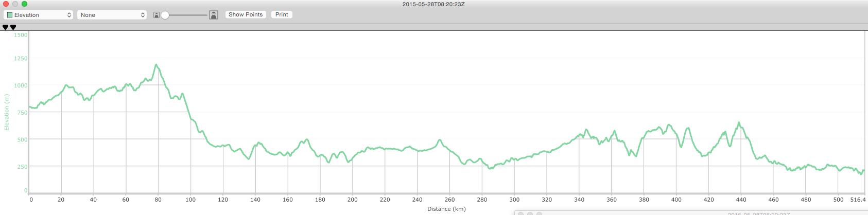Click the highest elevation peak near 80 km
The image size is (868, 215).
156,65
